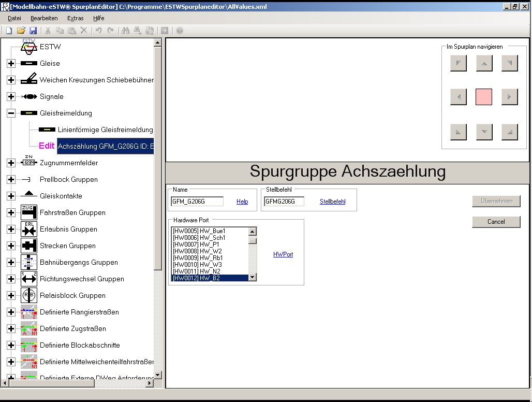Open the Extras menu
532x402 pixels.
pos(75,18)
